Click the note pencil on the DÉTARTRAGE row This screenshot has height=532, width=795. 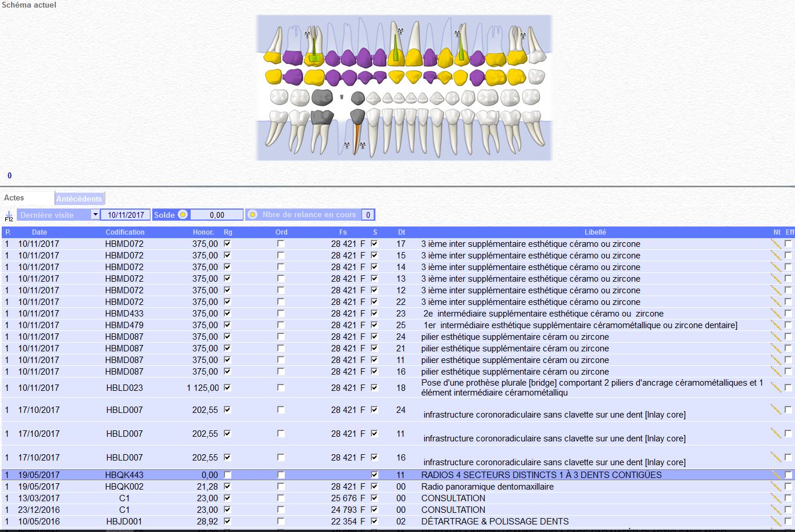[775, 521]
